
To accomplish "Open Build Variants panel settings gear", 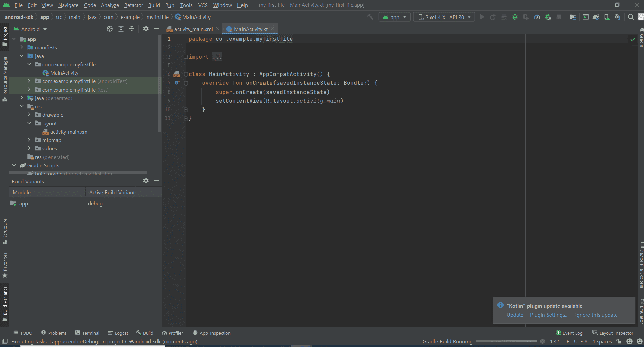I will 146,181.
